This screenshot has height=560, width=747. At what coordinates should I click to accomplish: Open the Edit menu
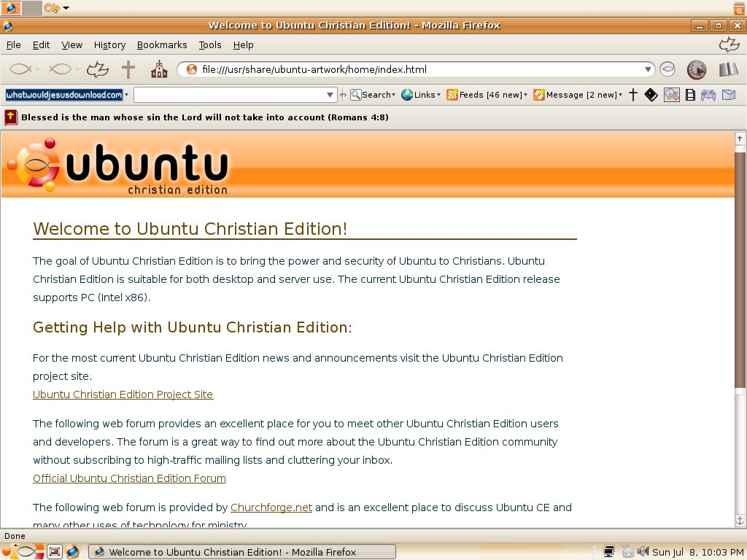click(x=41, y=44)
